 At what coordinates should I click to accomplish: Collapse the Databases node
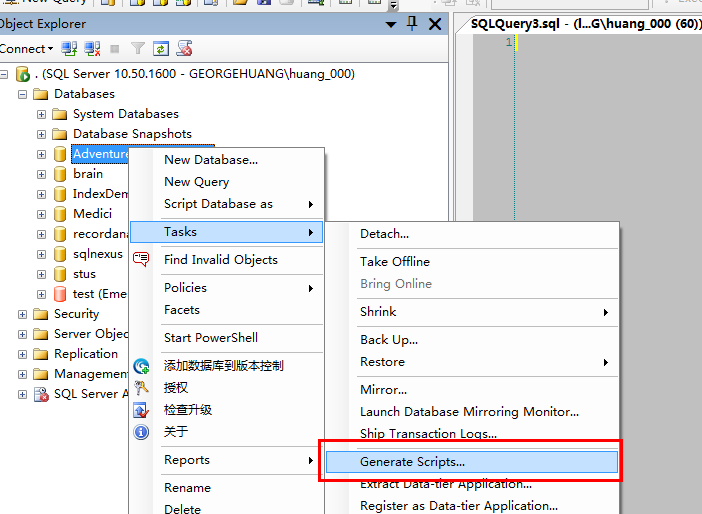(x=22, y=94)
